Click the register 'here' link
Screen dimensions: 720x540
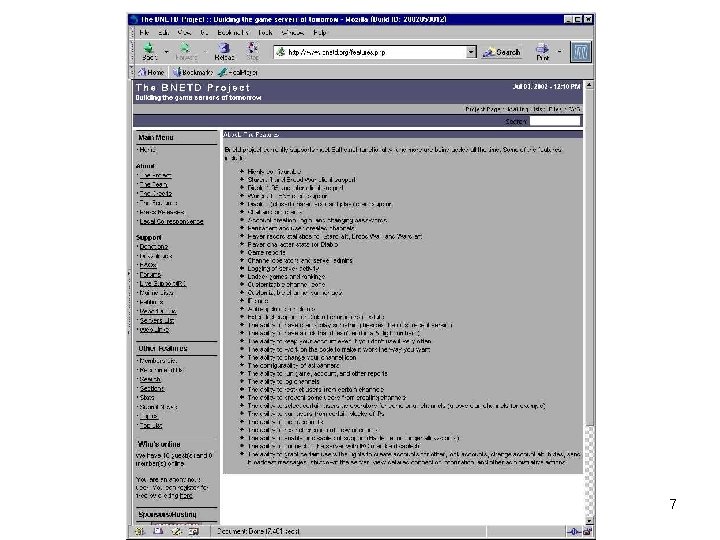point(186,496)
